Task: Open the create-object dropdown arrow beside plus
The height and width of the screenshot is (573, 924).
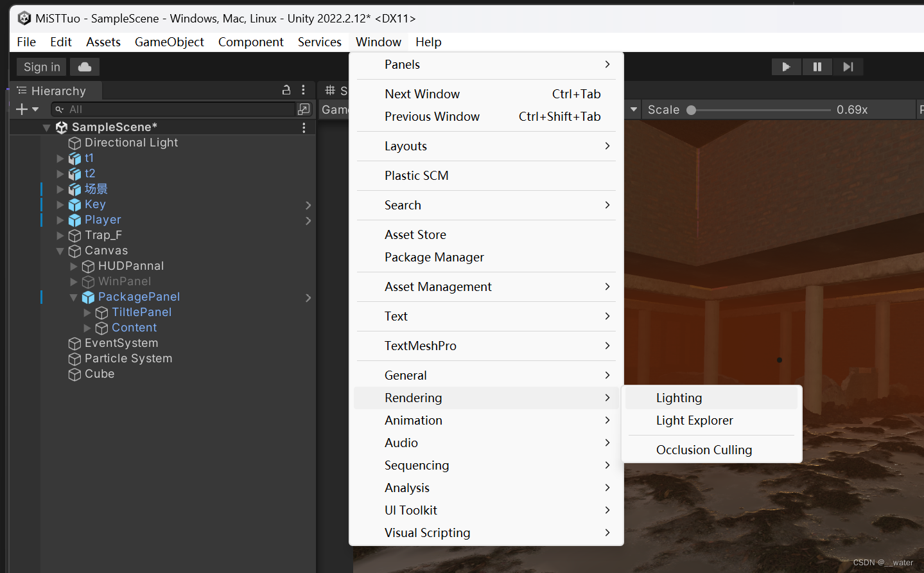Action: (x=35, y=109)
